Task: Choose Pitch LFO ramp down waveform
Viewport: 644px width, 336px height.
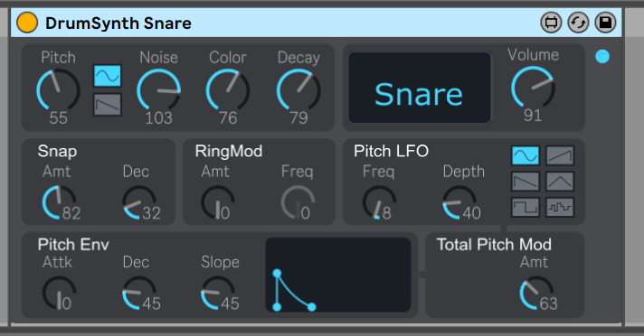Action: pyautogui.click(x=526, y=182)
